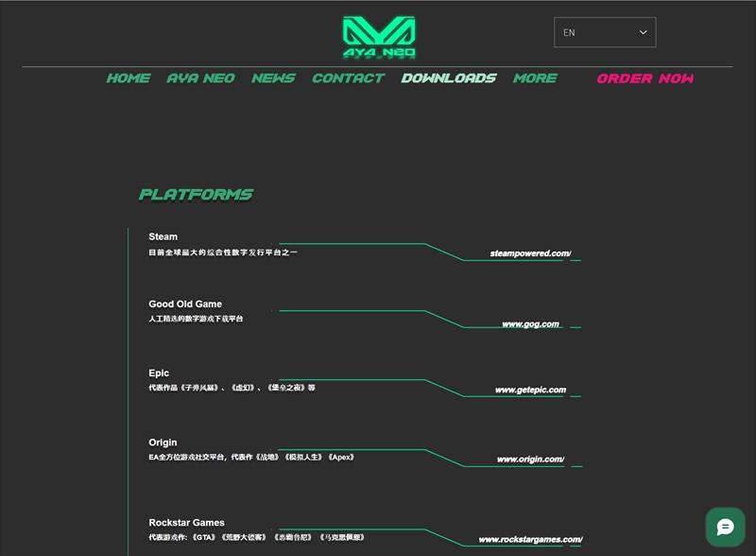Click the Chinese description under Steam
This screenshot has height=556, width=756.
coord(223,252)
